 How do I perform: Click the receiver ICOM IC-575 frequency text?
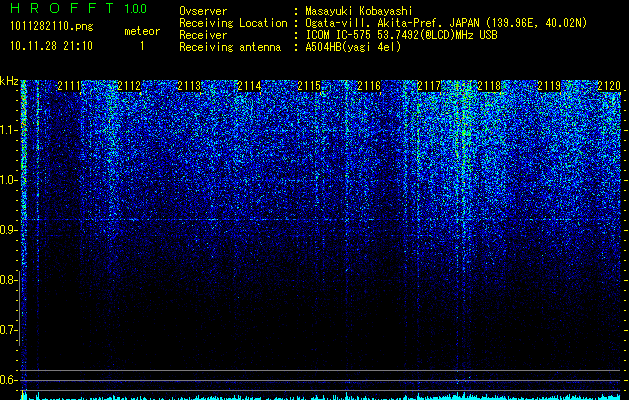[401, 35]
